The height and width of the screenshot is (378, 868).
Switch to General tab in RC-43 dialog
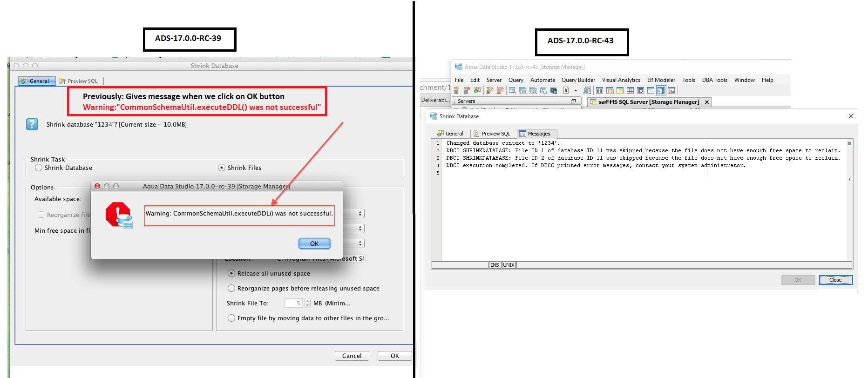point(450,134)
